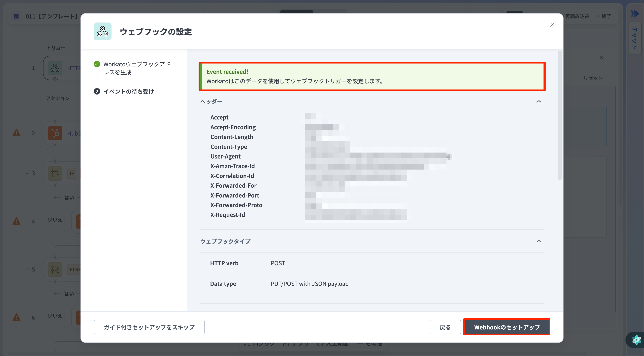Click the X-Correlation-Id header label
Image resolution: width=644 pixels, height=356 pixels.
pyautogui.click(x=232, y=176)
